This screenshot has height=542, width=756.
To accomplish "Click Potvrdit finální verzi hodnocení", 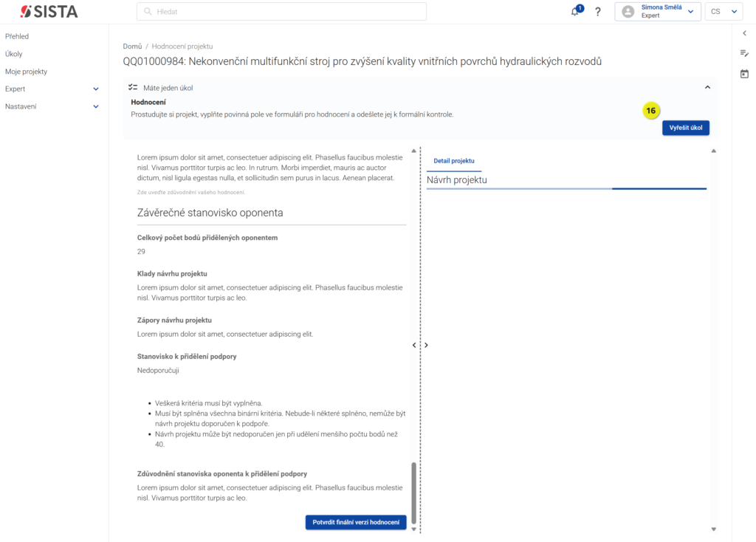I will tap(356, 522).
